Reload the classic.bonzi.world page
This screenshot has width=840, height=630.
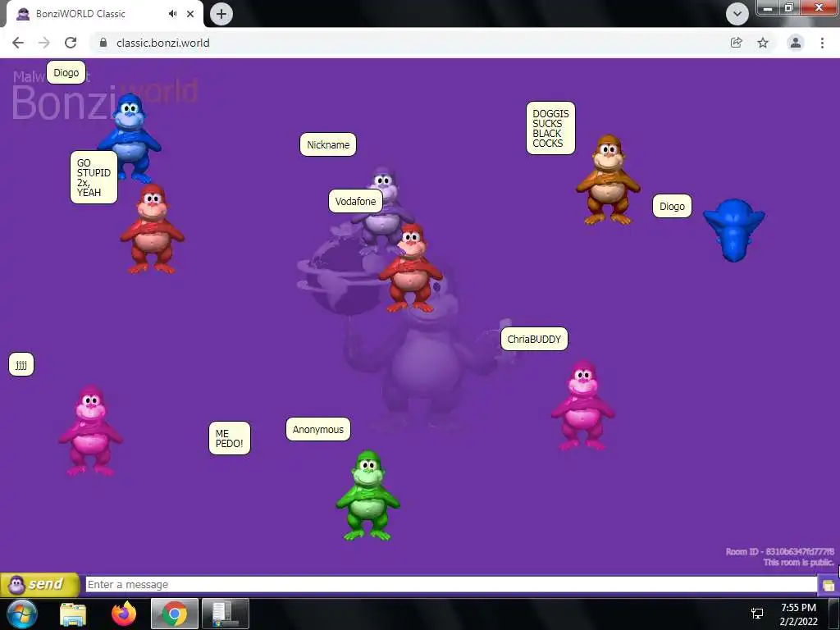tap(71, 43)
